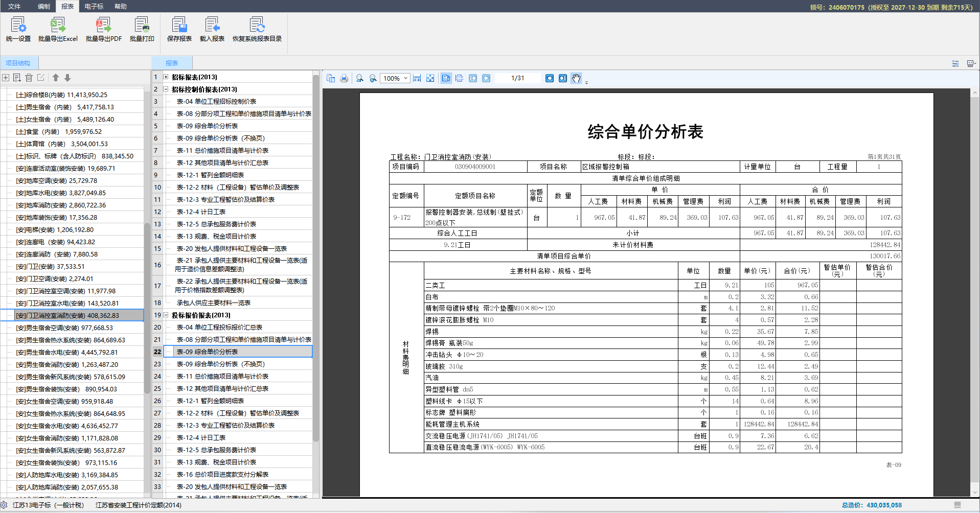The image size is (980, 513).
Task: Open the 编制 menu
Action: 44,6
